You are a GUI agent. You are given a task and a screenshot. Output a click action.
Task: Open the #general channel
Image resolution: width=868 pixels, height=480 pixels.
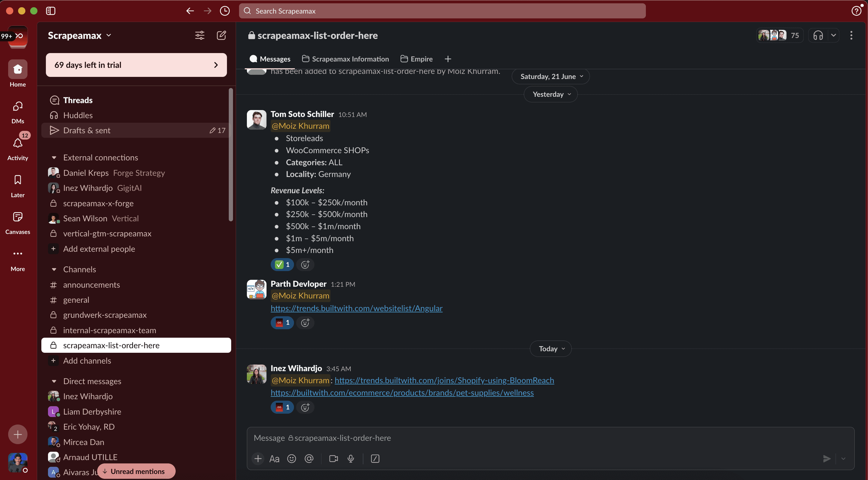point(136,300)
